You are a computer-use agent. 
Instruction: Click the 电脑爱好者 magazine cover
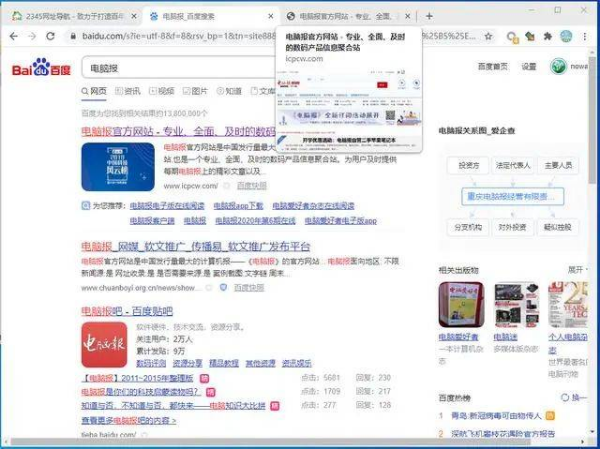click(461, 305)
